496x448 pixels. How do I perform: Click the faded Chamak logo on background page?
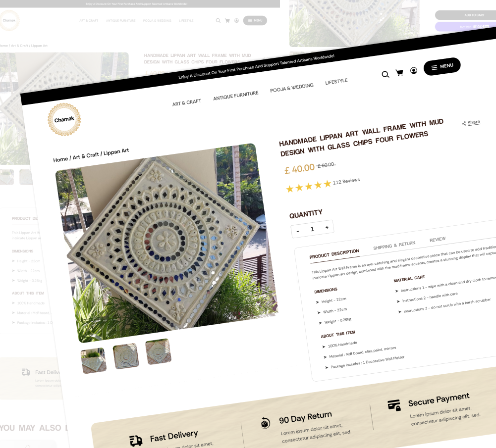point(9,20)
